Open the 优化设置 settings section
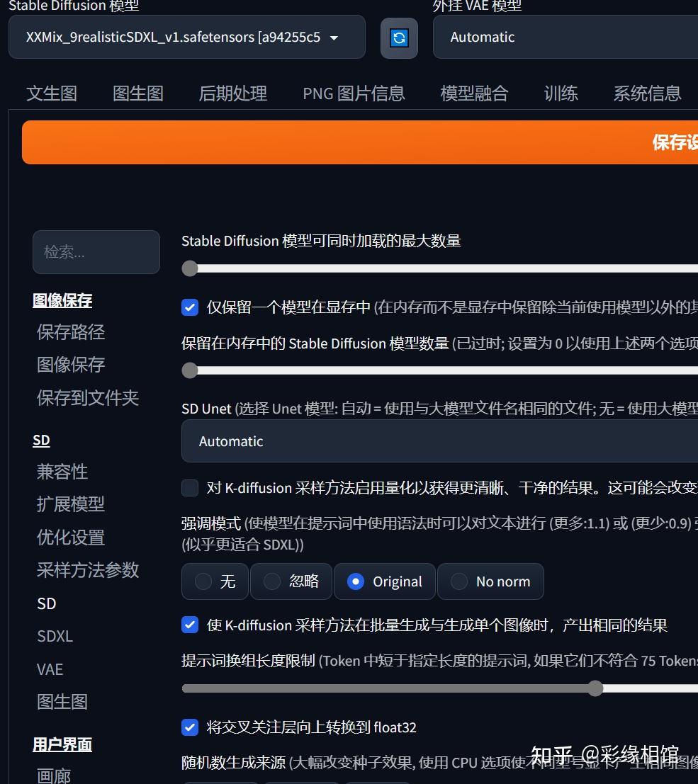This screenshot has height=784, width=698. [x=69, y=538]
